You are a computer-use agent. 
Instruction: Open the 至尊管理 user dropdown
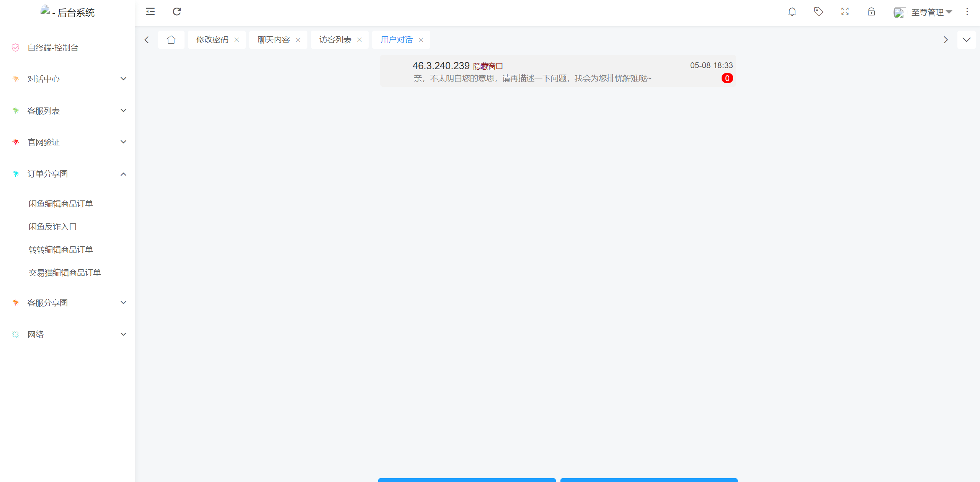tap(931, 12)
